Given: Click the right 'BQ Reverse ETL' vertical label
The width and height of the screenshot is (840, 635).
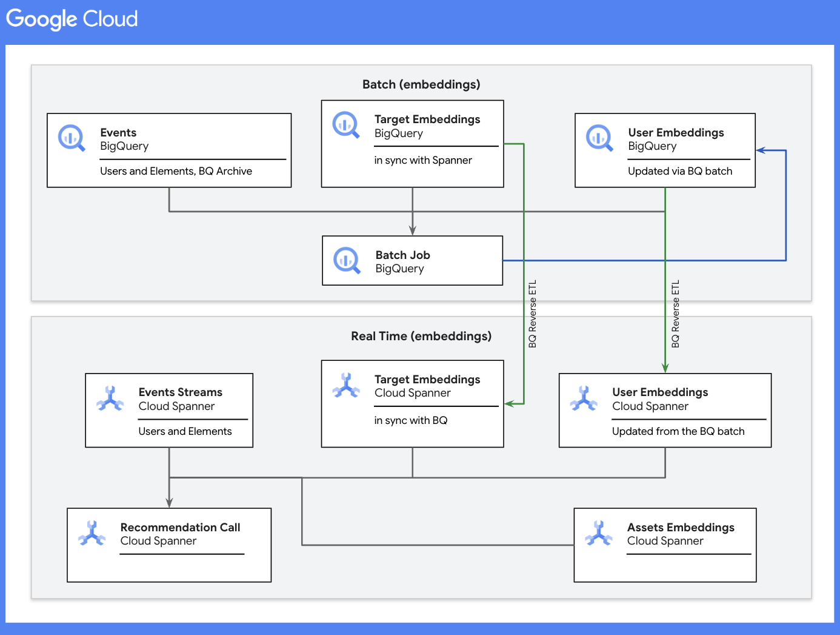Looking at the screenshot, I should click(676, 314).
